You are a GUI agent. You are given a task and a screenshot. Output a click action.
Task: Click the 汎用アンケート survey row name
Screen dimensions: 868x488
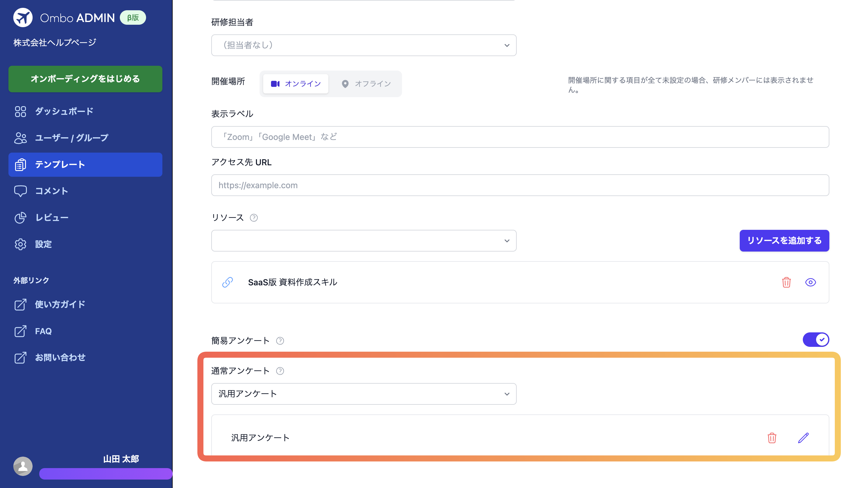point(260,438)
